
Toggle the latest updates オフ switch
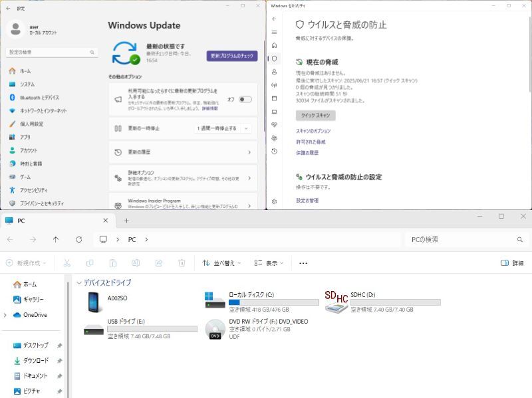(x=245, y=99)
